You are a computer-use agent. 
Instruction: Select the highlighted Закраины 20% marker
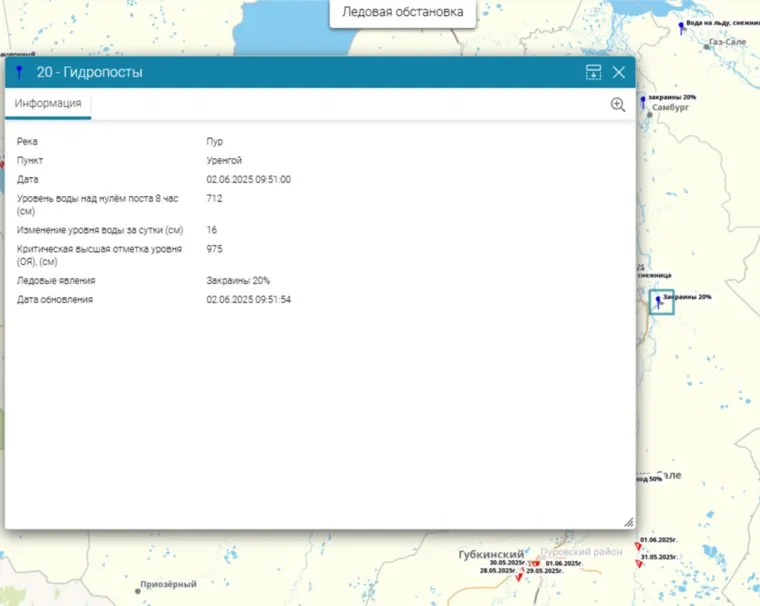(x=658, y=301)
